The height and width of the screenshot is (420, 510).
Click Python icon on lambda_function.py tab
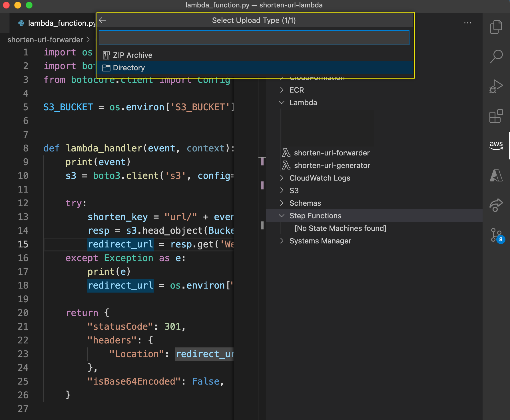click(21, 23)
